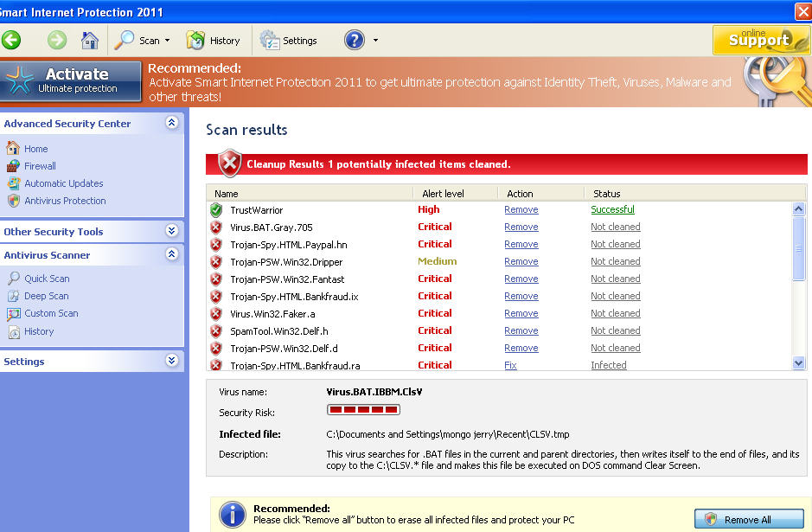Go to Home via toolbar house icon
This screenshot has width=812, height=532.
click(90, 40)
